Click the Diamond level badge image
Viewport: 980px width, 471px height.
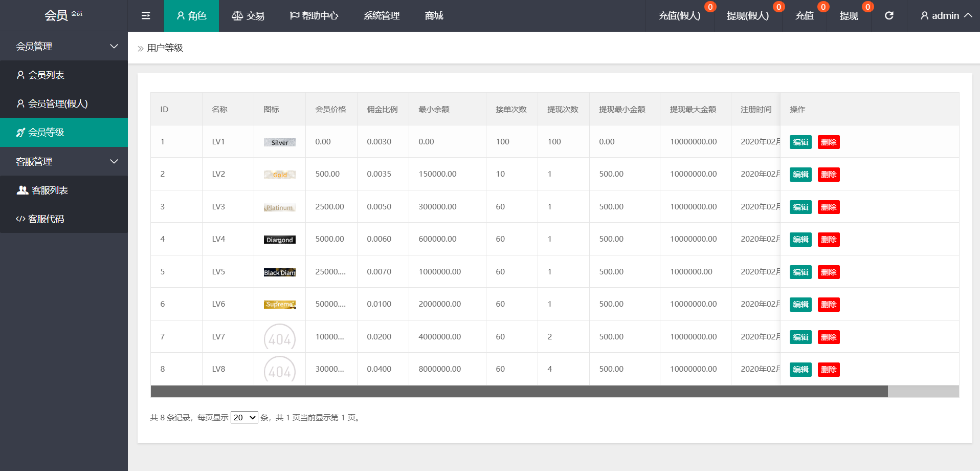[279, 240]
